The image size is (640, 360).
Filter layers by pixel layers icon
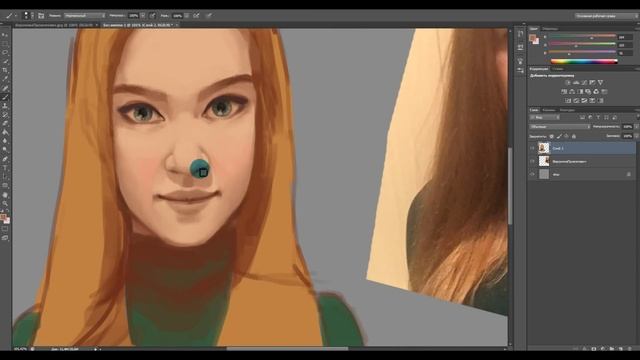(x=582, y=118)
